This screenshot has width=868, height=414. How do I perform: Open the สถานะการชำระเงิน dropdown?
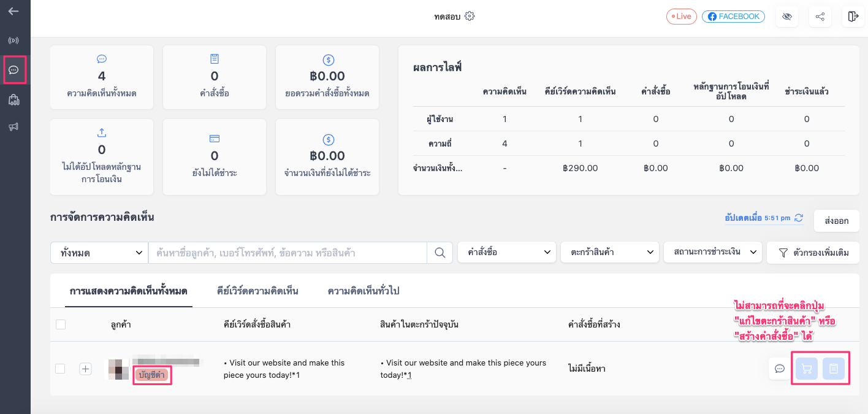(x=713, y=252)
